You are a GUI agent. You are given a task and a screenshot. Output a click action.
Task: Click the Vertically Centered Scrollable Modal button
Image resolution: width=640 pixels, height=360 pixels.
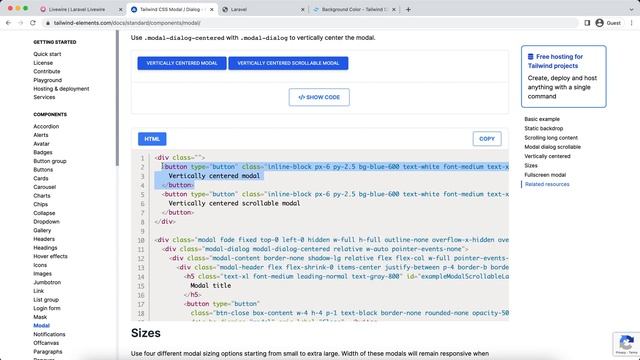tap(288, 63)
